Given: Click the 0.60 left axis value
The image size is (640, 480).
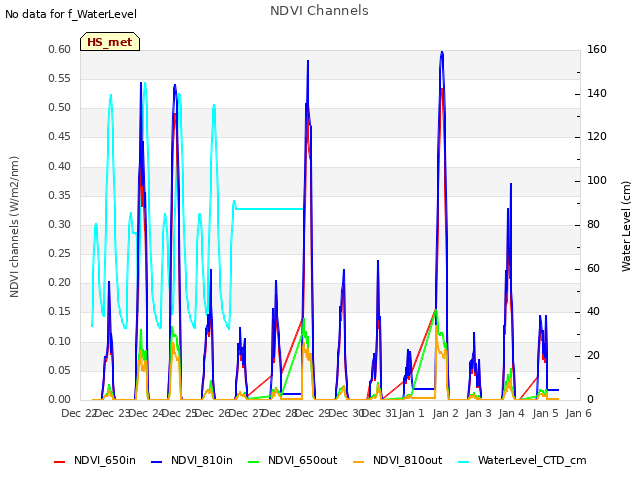Looking at the screenshot, I should point(60,50).
